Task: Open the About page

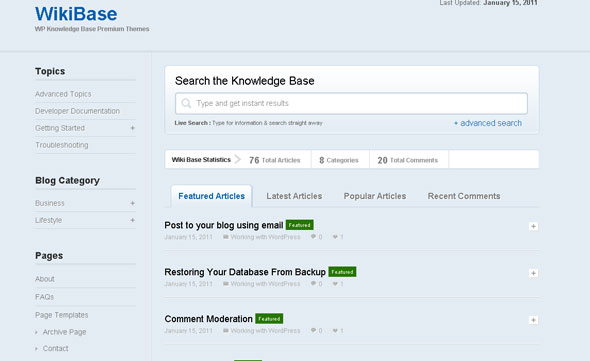Action: coord(45,279)
